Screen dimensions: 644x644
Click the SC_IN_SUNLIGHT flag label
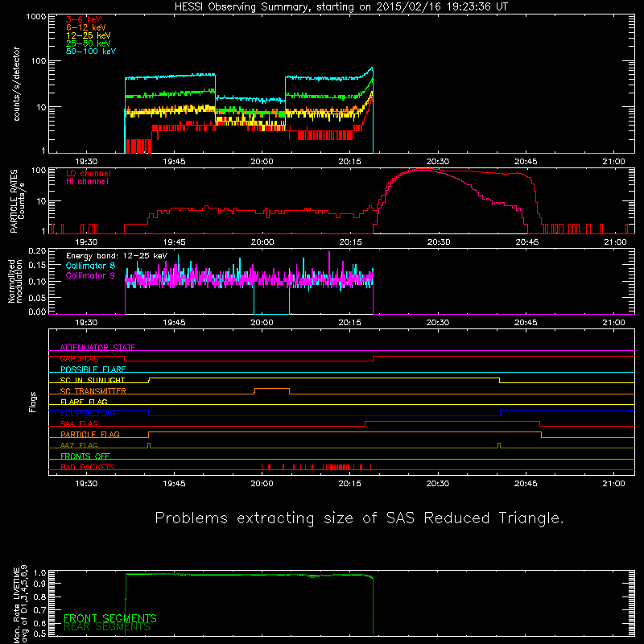click(x=93, y=380)
